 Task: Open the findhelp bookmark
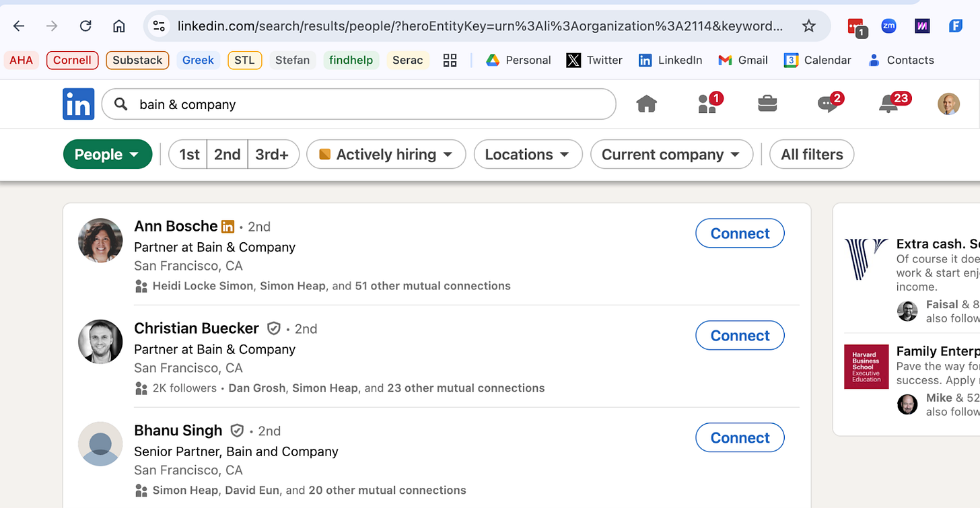(351, 60)
